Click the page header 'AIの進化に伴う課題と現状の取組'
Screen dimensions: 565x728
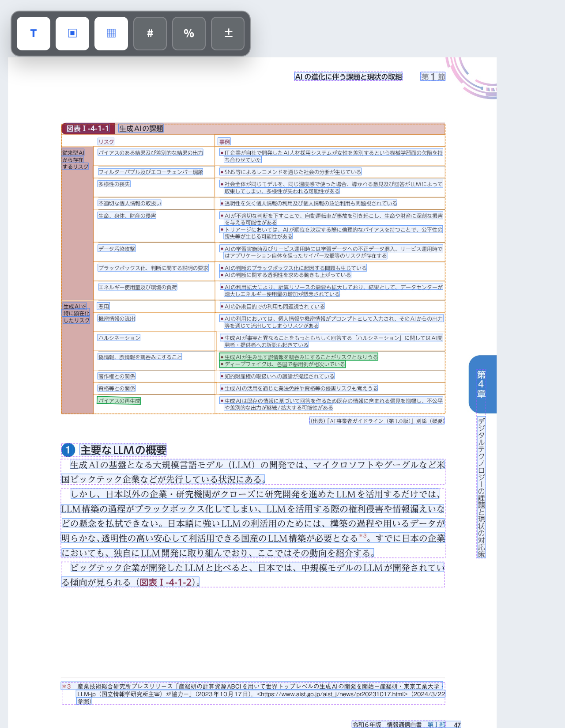348,77
